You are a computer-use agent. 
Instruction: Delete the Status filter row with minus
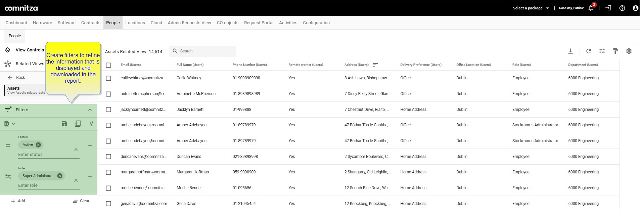click(90, 145)
